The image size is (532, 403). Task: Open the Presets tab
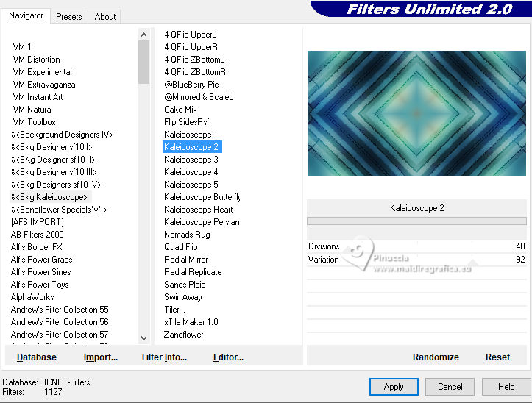(x=69, y=17)
